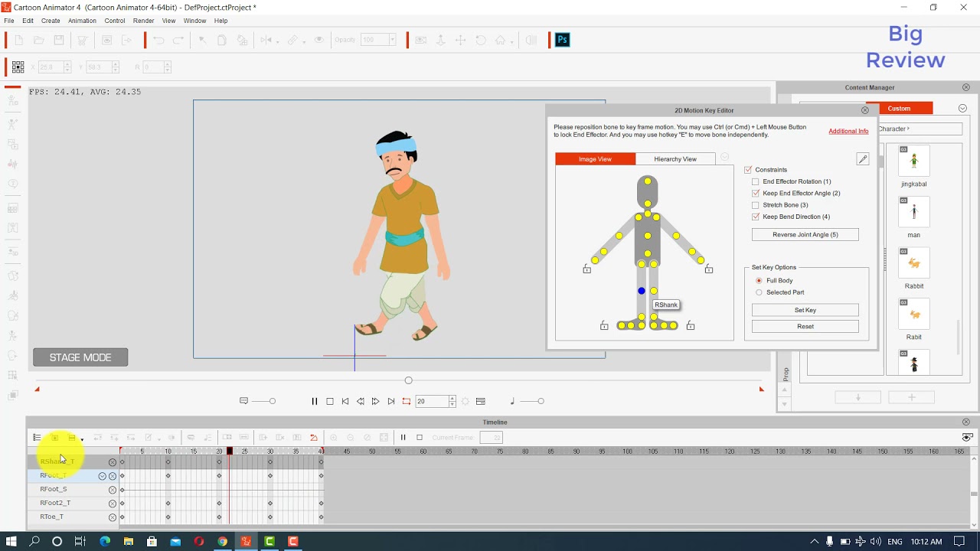
Task: Click the New Project icon in toolbar
Action: 19,40
